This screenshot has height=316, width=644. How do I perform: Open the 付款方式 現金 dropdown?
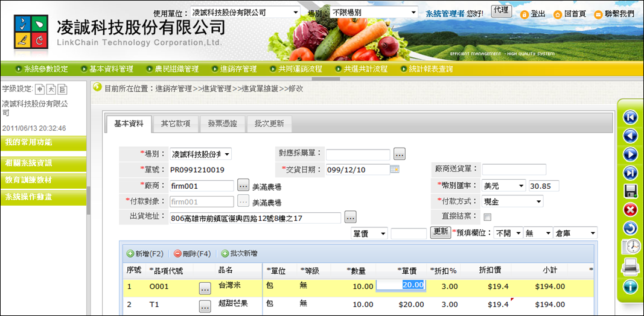point(512,201)
